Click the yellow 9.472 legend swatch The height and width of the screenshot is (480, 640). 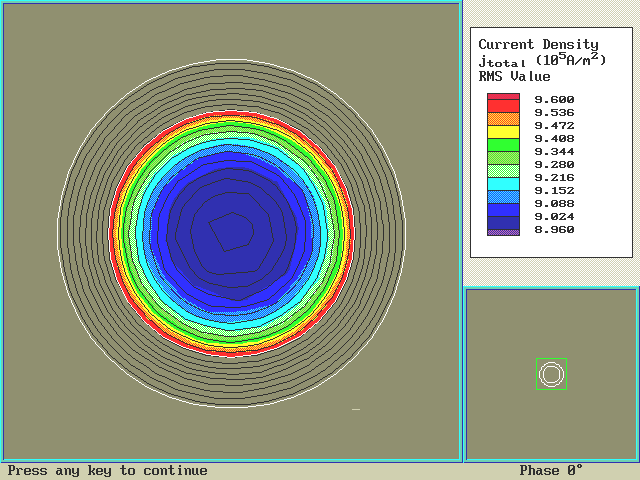(503, 131)
